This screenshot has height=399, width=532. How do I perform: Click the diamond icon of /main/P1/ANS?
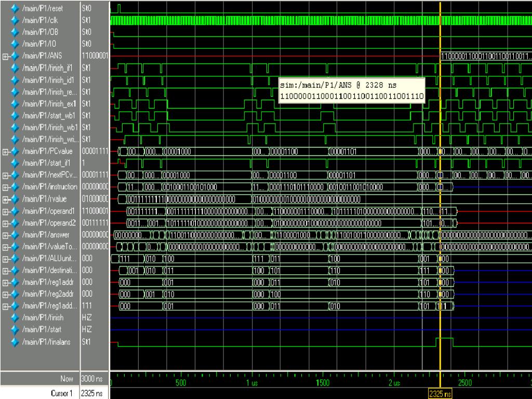click(x=15, y=56)
